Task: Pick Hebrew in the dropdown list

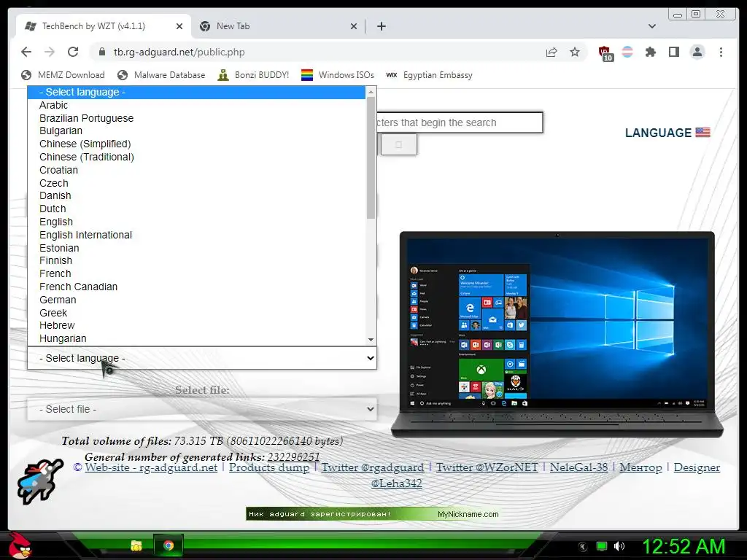Action: [197, 326]
